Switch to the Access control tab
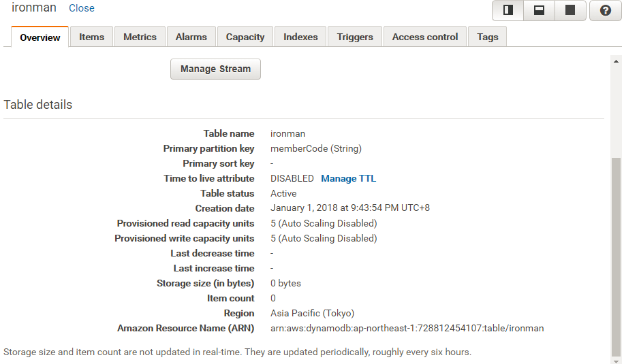 point(425,37)
